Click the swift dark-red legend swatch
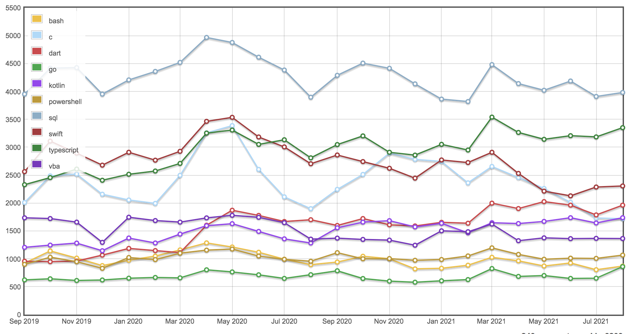 [37, 132]
